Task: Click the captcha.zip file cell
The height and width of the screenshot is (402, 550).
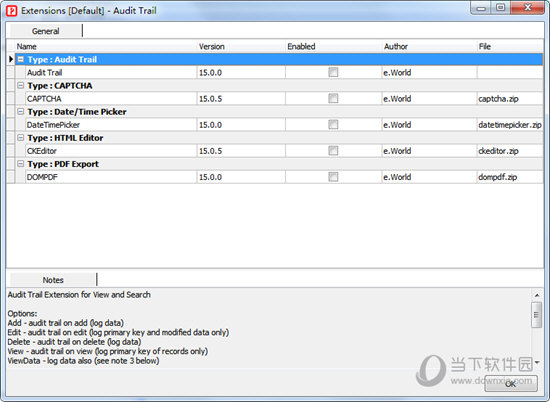Action: (x=510, y=99)
